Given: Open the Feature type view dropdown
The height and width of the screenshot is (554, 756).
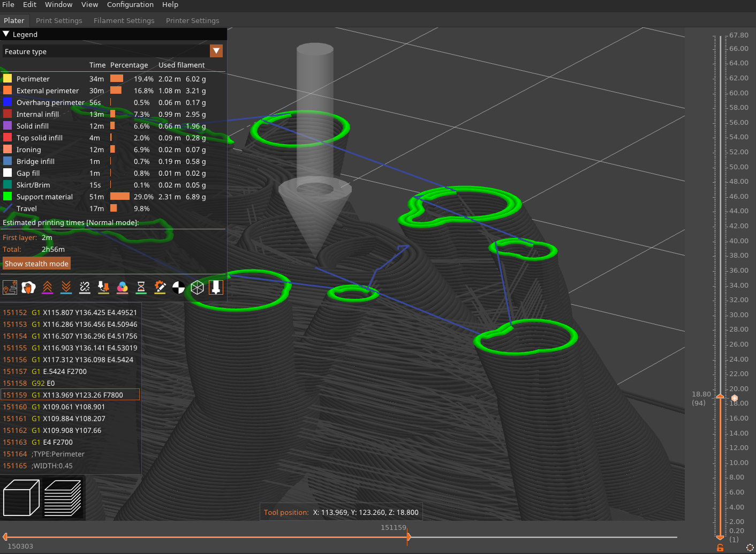Looking at the screenshot, I should (216, 51).
